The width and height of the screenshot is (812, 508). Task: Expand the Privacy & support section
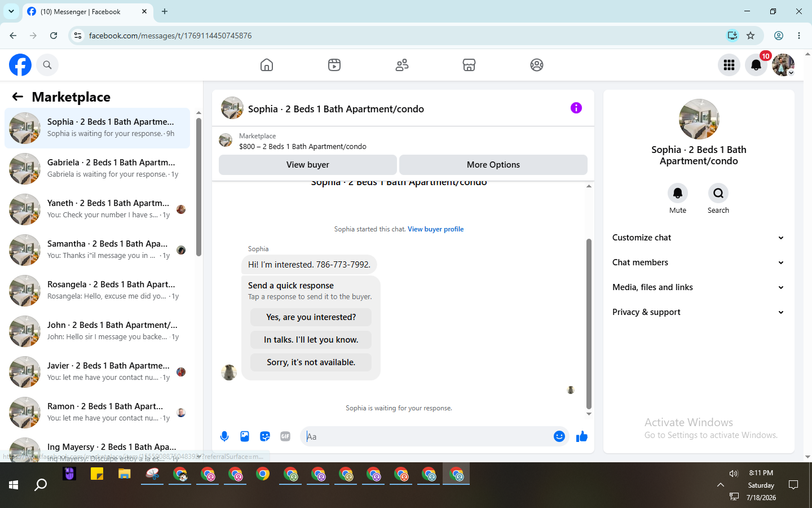(x=699, y=312)
